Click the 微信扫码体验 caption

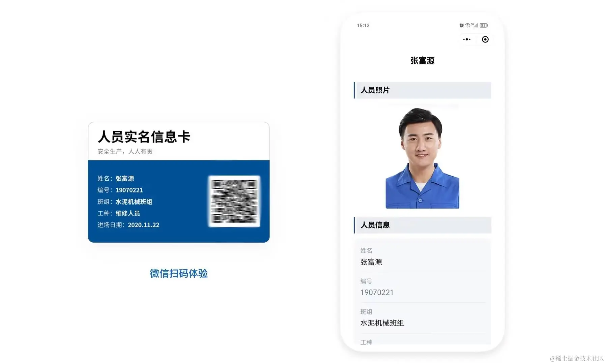point(179,273)
